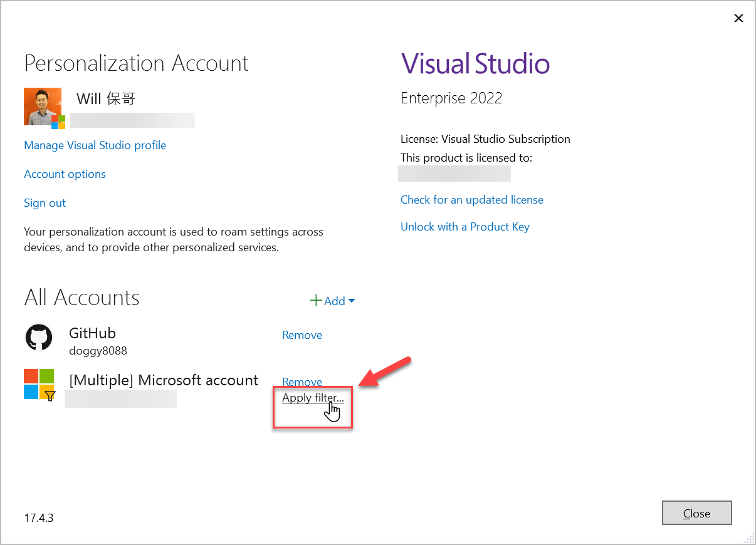Remove the Multiple Microsoft account
The height and width of the screenshot is (545, 756).
tap(302, 381)
